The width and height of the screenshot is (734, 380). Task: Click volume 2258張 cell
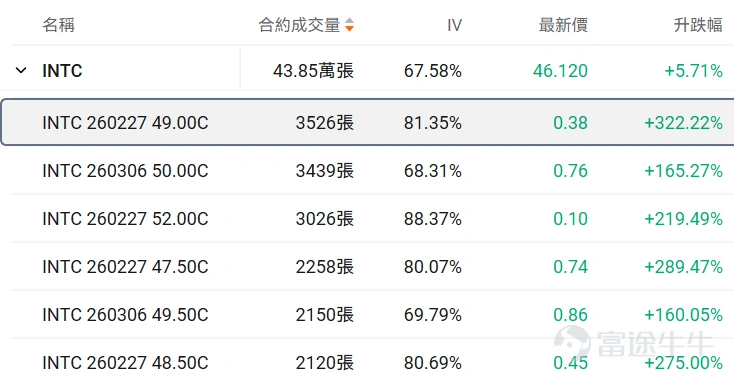click(325, 267)
